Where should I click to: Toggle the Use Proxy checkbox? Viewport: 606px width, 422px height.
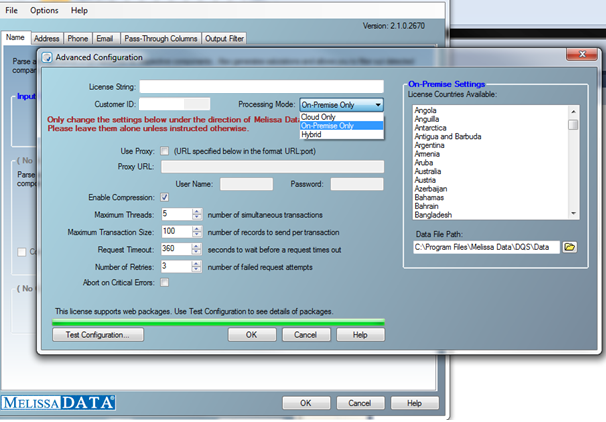pos(165,151)
